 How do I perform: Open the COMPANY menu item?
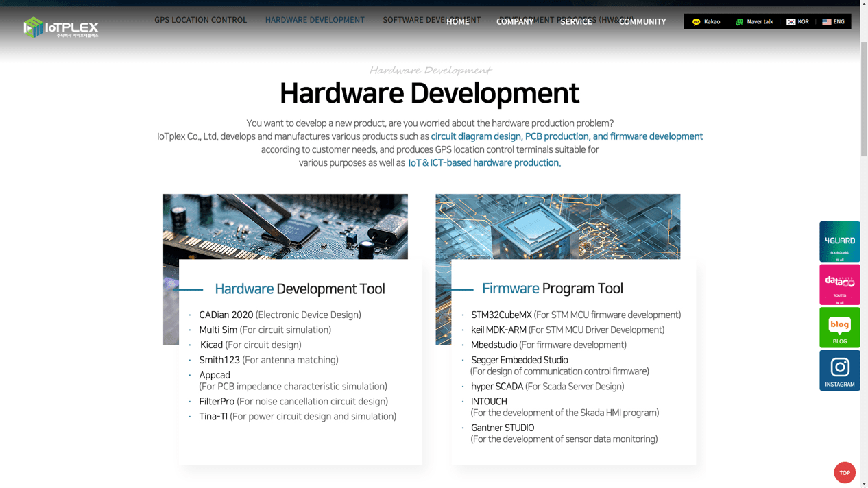[x=515, y=22]
